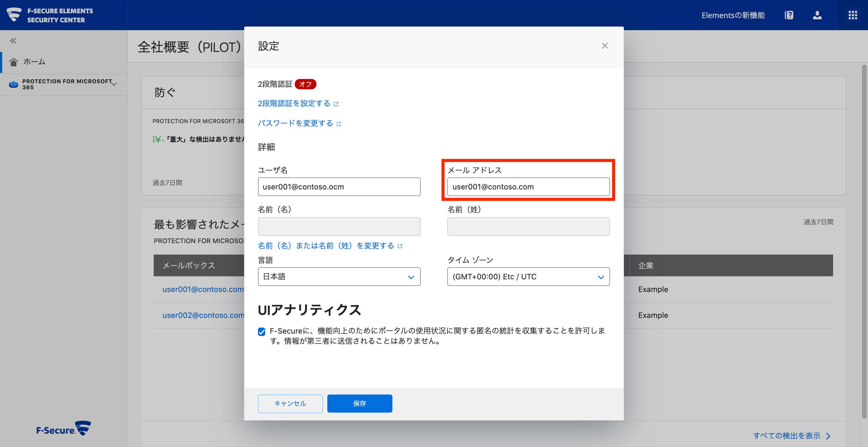Click the オフ status badge
This screenshot has height=447, width=868.
(x=305, y=84)
